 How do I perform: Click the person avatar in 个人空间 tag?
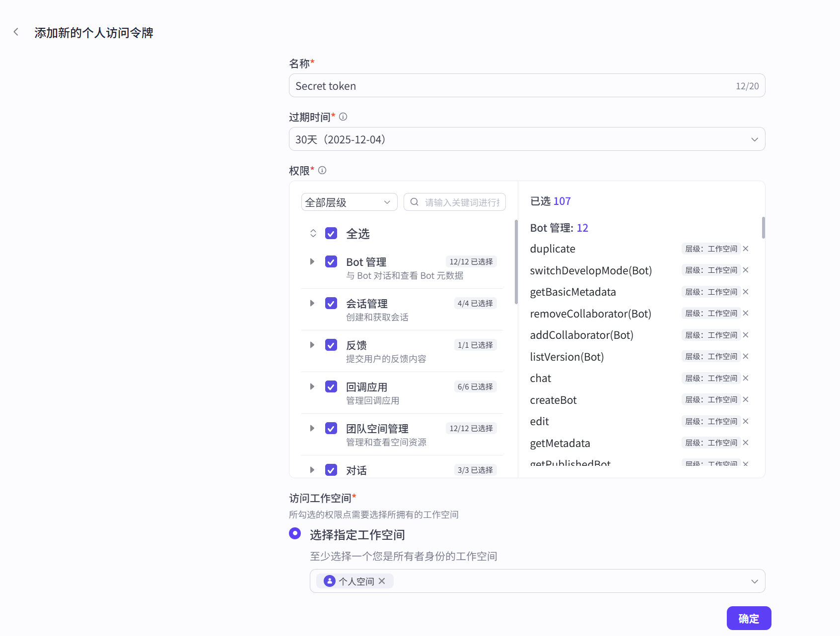pos(329,581)
